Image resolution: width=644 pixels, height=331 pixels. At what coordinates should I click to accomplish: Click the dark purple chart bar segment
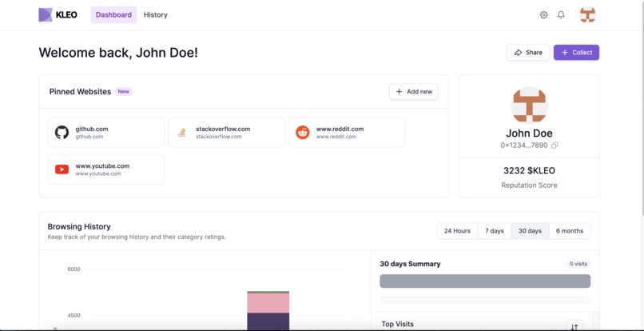click(x=268, y=321)
